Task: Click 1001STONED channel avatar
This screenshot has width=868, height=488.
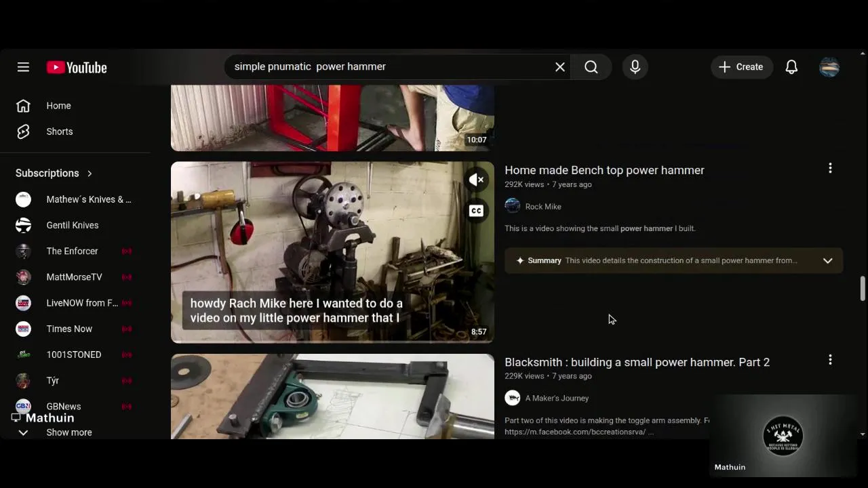Action: (x=23, y=354)
